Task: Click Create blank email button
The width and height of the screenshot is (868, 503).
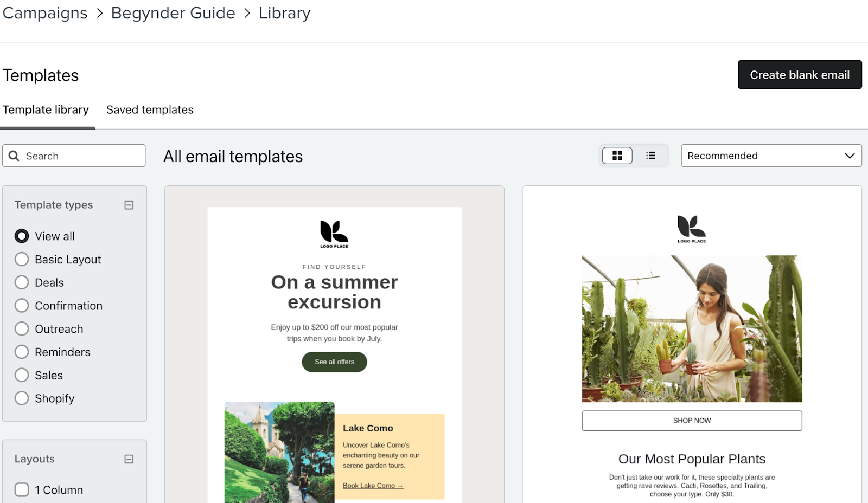Action: coord(800,75)
